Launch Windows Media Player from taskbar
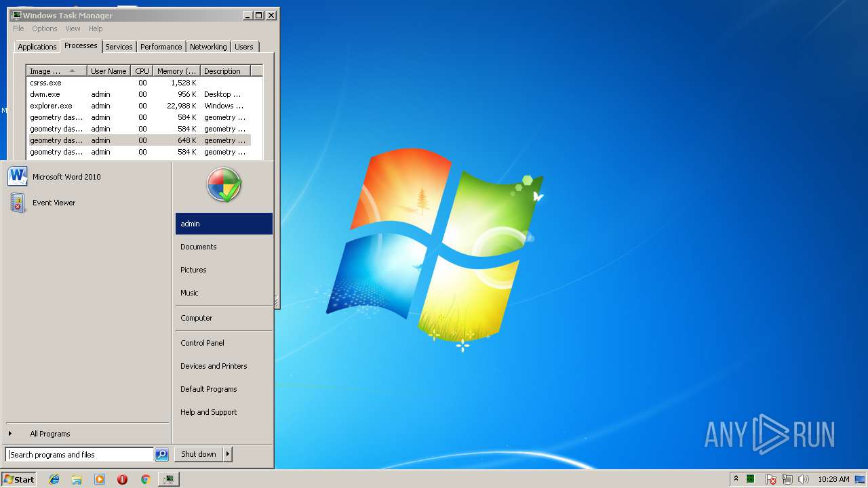 tap(100, 479)
